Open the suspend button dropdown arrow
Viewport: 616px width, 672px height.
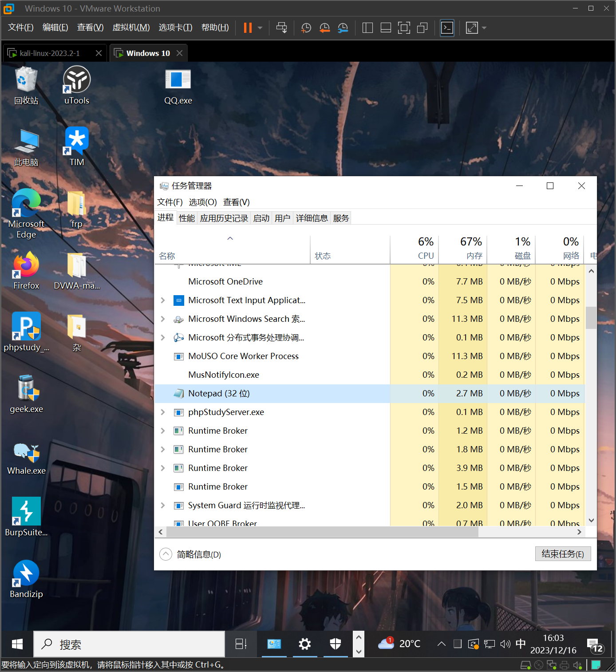tap(260, 28)
